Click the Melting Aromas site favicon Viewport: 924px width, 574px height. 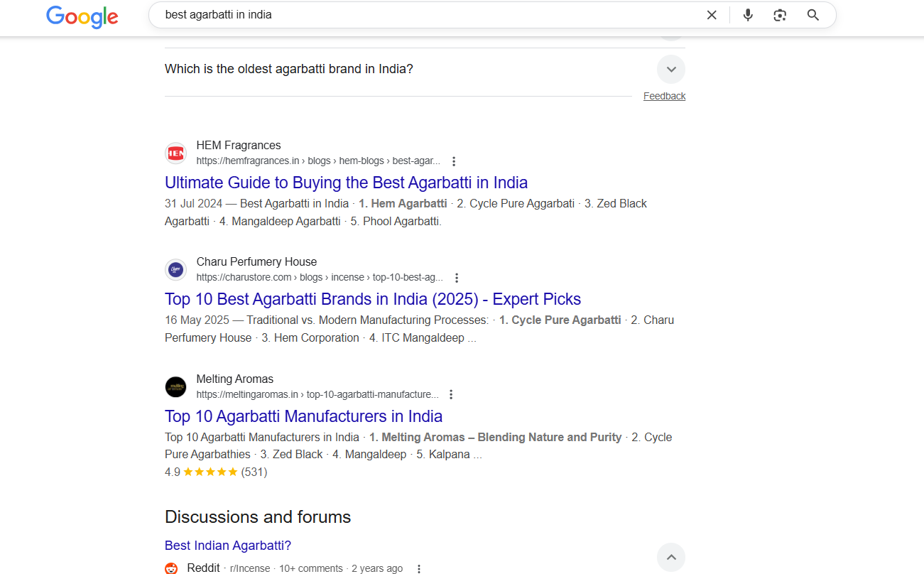tap(175, 386)
